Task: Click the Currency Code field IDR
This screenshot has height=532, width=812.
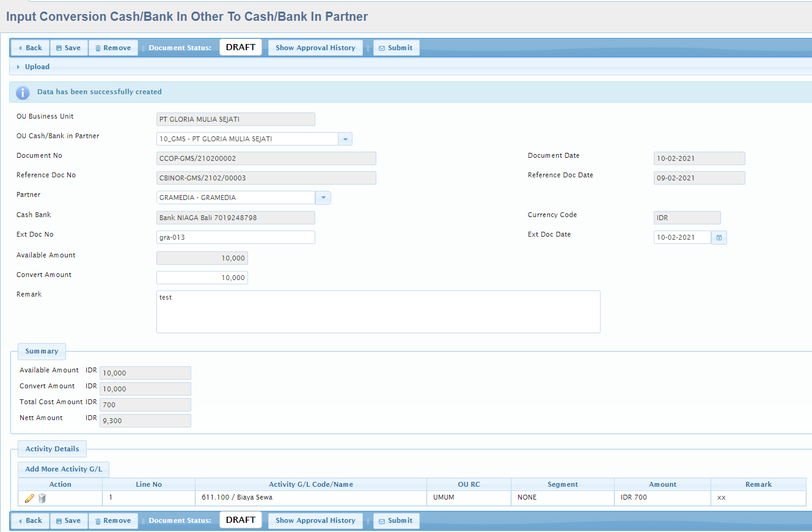Action: (687, 218)
